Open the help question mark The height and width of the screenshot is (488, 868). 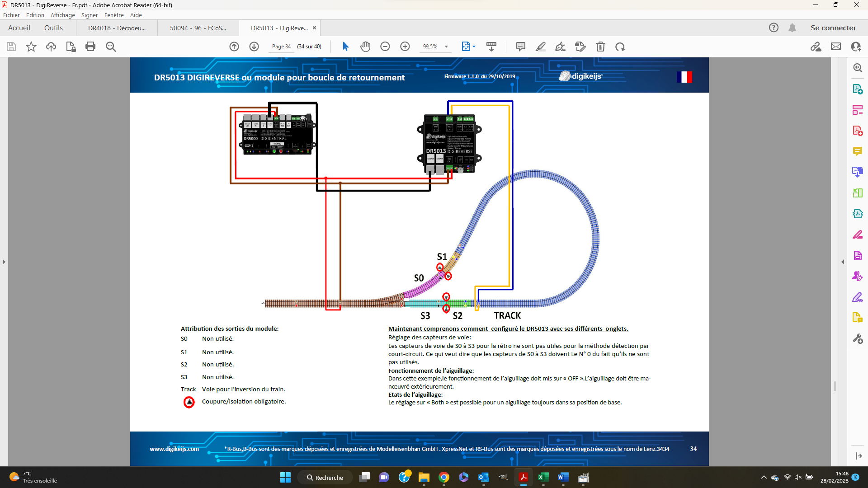click(x=774, y=28)
